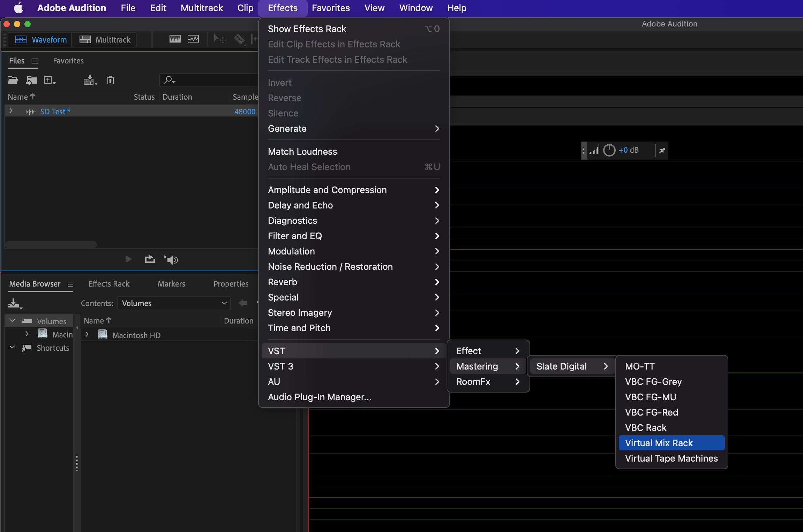Select MO-TT plugin
The height and width of the screenshot is (532, 803).
click(x=671, y=366)
